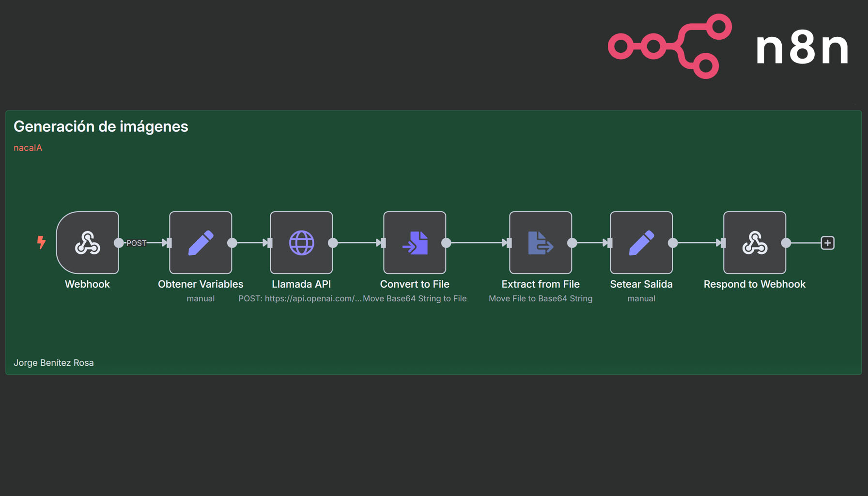Open the Convert to File node
Viewport: 868px width, 496px height.
coord(415,243)
